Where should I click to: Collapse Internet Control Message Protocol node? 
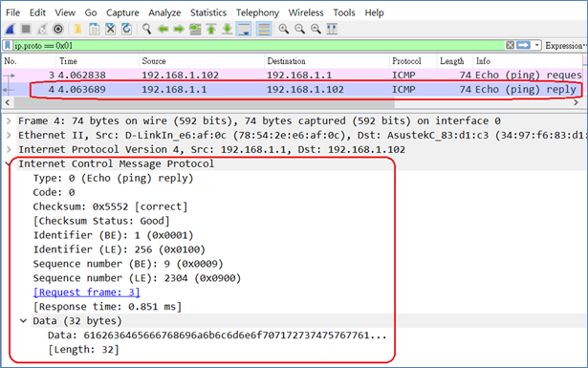8,163
